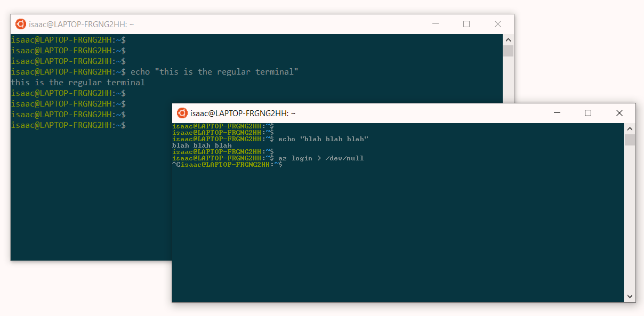Click the scroll-up arrow in the front terminal
The image size is (644, 316).
click(x=630, y=128)
